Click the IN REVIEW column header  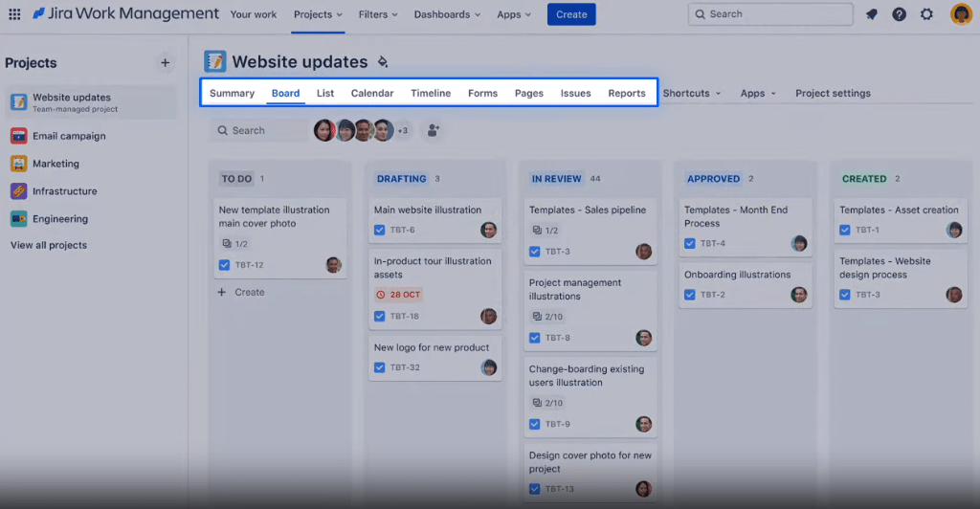pyautogui.click(x=556, y=179)
